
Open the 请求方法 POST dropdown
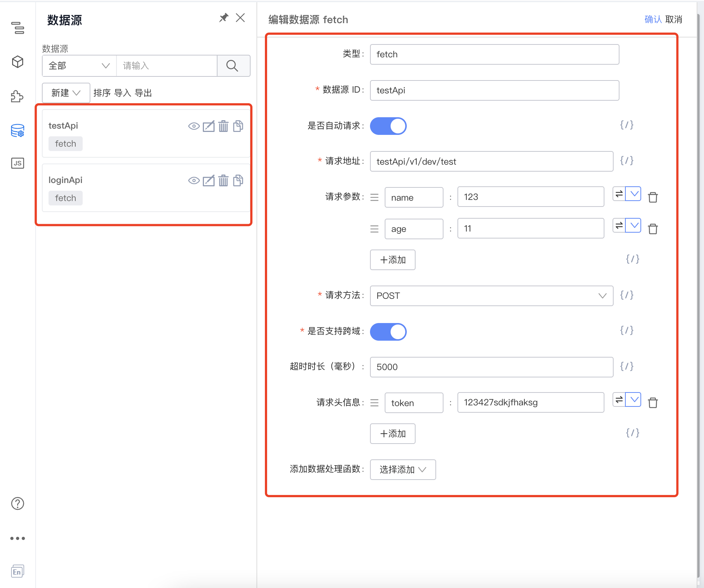[x=492, y=296]
